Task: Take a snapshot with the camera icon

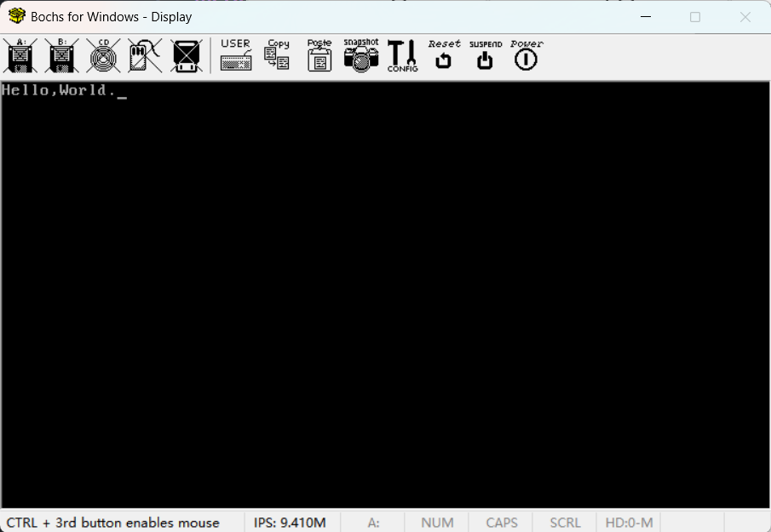Action: pyautogui.click(x=361, y=55)
